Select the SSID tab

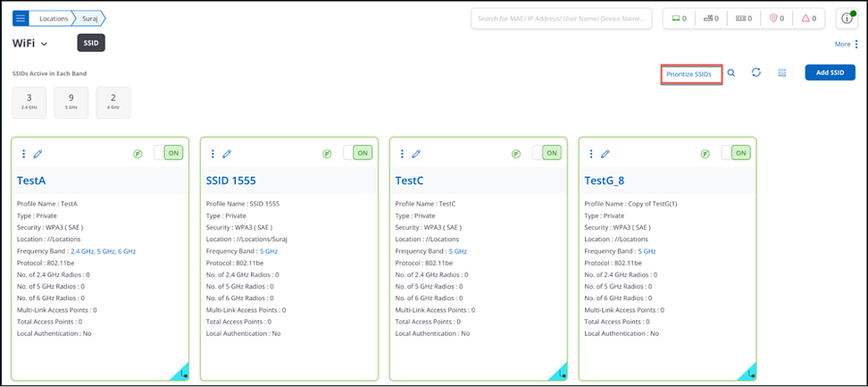92,43
